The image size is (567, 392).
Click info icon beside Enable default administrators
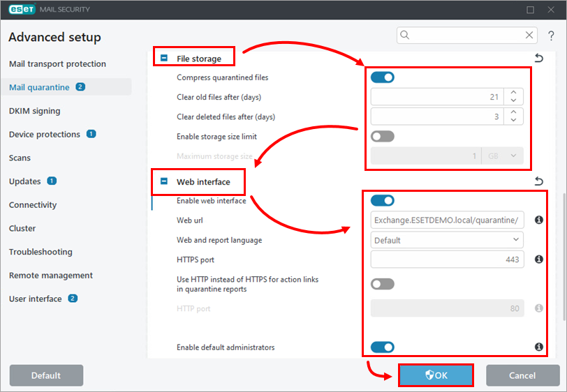[538, 347]
